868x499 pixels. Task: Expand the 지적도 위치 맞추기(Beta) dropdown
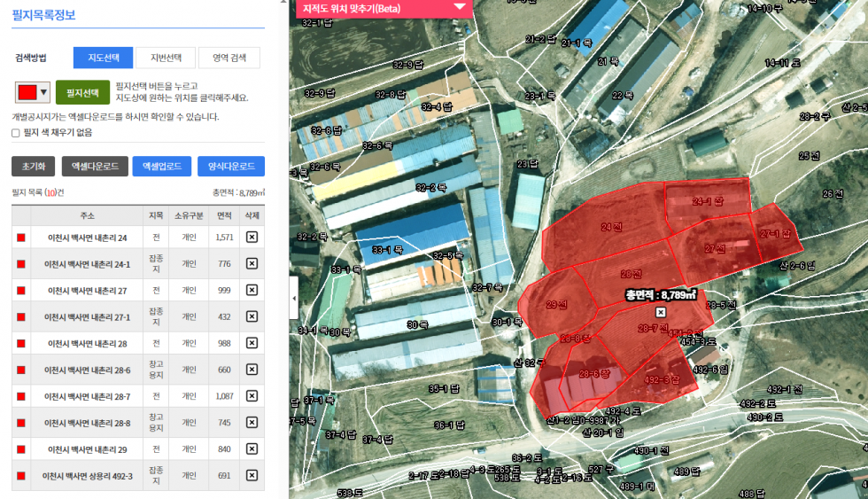pyautogui.click(x=459, y=7)
